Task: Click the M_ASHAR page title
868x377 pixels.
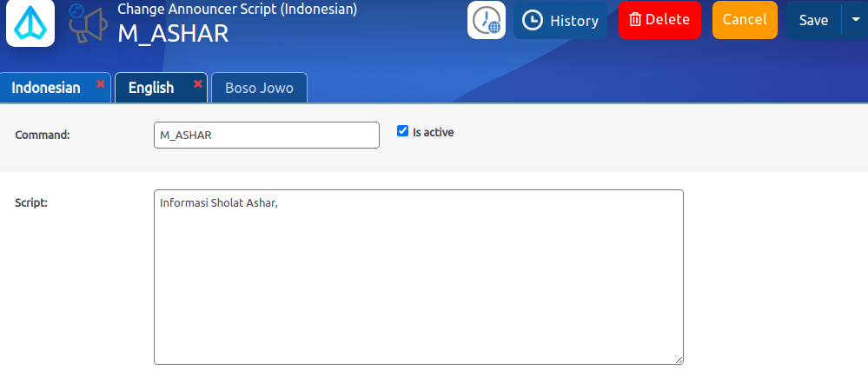Action: (x=173, y=33)
